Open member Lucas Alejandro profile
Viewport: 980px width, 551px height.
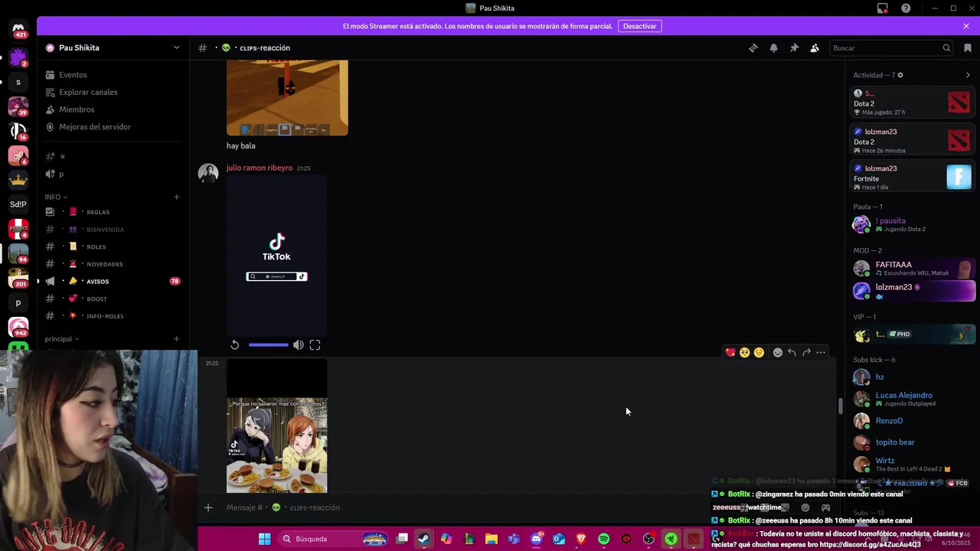(913, 399)
